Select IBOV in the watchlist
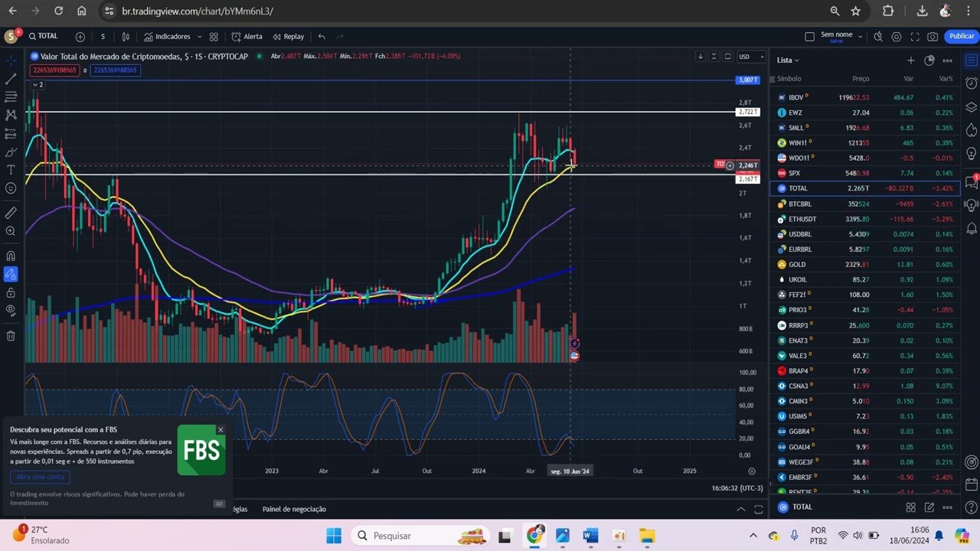This screenshot has height=551, width=980. 865,97
